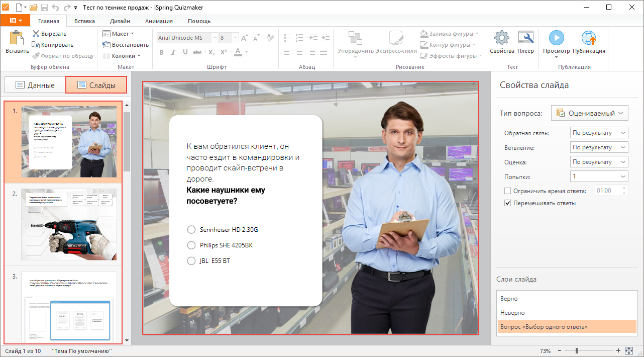This screenshot has width=644, height=357.
Task: Select Philips SHE 4205BK radio option
Action: coord(191,245)
